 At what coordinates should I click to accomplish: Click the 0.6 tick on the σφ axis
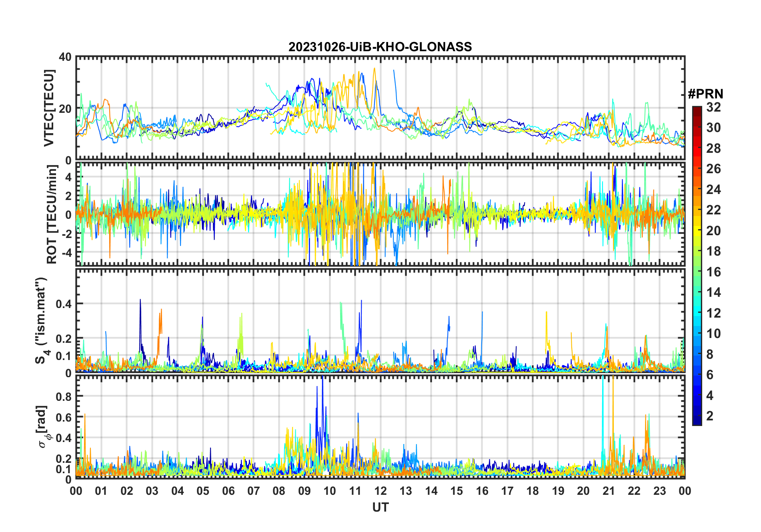pyautogui.click(x=64, y=417)
